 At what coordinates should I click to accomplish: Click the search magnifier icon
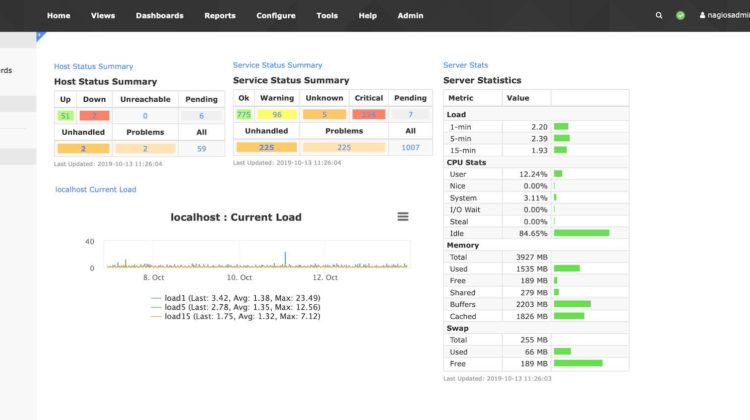point(659,16)
